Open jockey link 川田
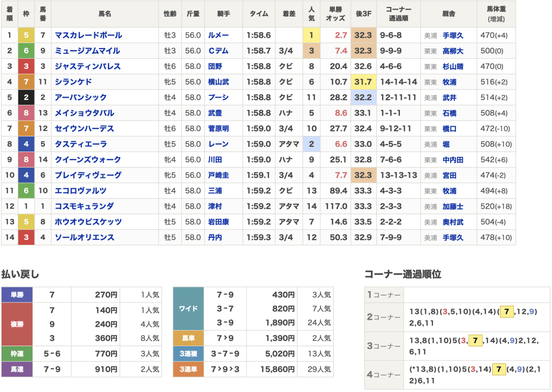The width and height of the screenshot is (552, 392). point(215,160)
